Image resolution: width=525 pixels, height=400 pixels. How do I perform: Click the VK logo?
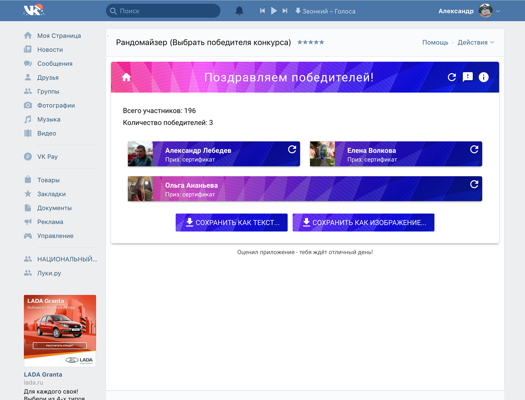(x=33, y=10)
